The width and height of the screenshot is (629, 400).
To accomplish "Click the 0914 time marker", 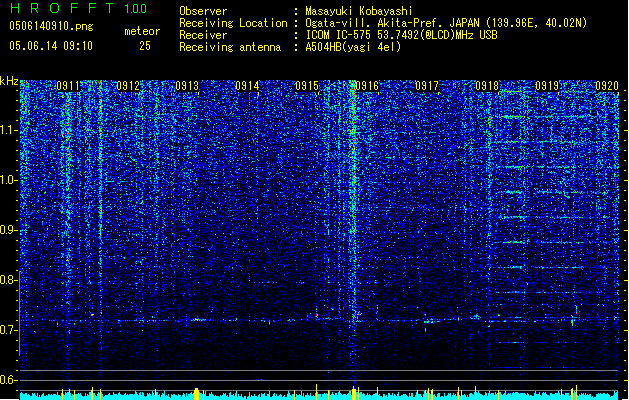I will 247,86.
